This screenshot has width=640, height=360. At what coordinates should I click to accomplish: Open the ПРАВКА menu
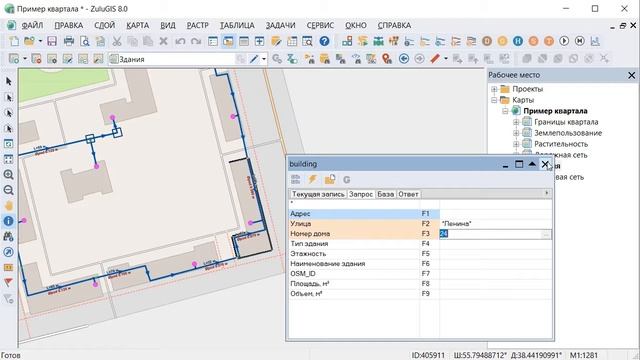69,25
